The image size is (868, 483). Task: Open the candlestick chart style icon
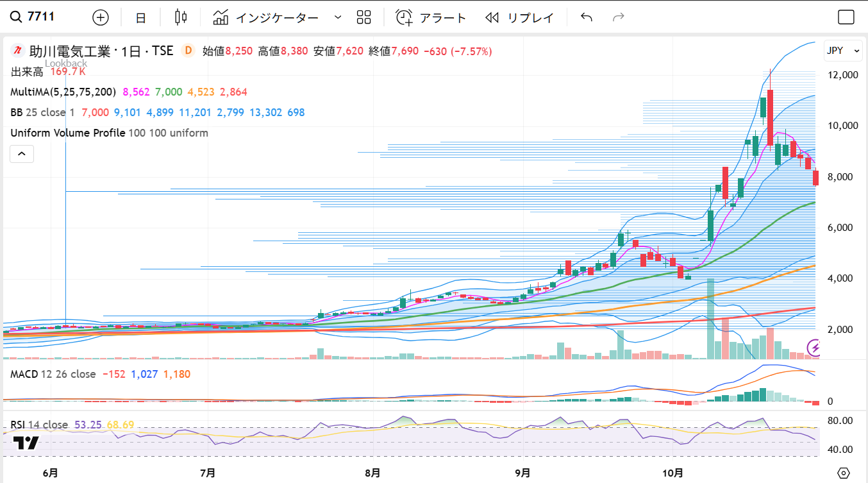181,17
